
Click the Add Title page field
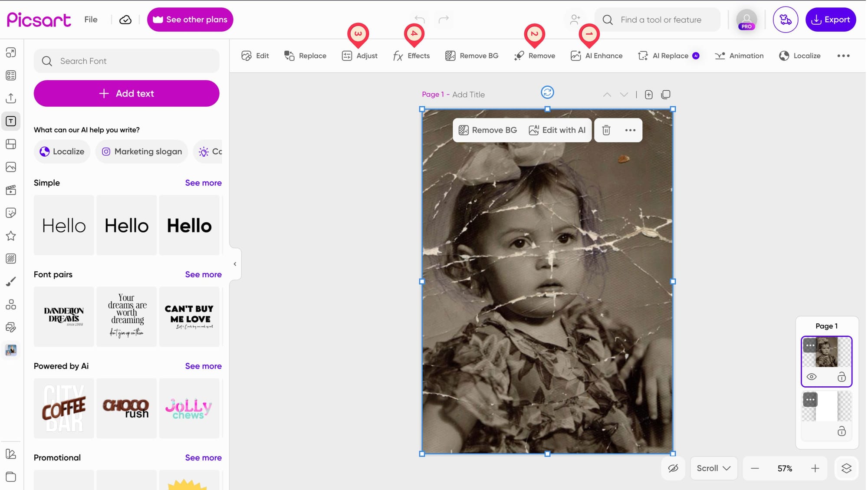(468, 95)
